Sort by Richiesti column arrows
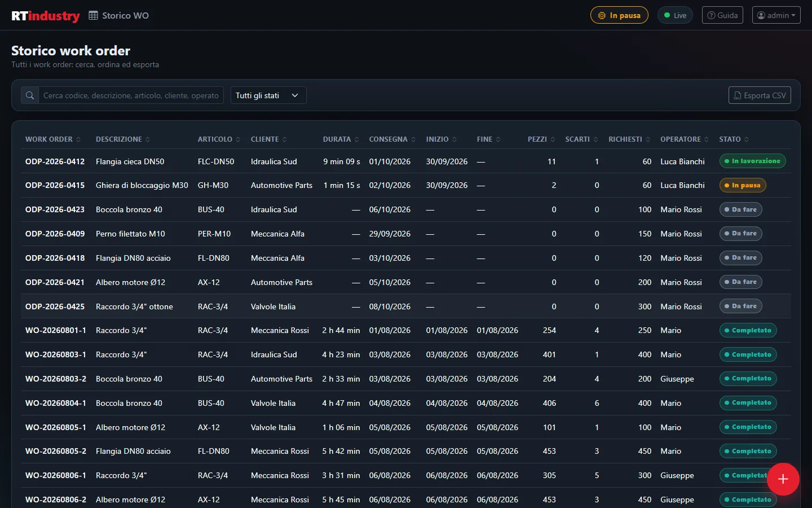 (648, 139)
